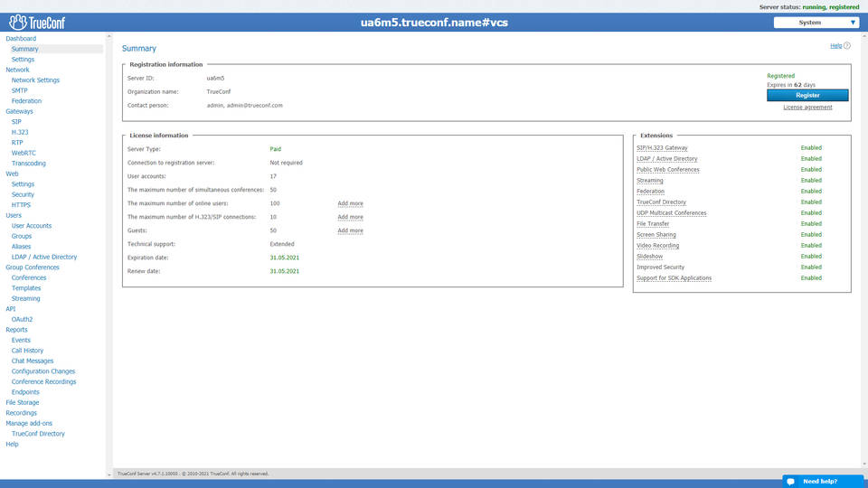Open Web Settings in the sidebar

(23, 184)
